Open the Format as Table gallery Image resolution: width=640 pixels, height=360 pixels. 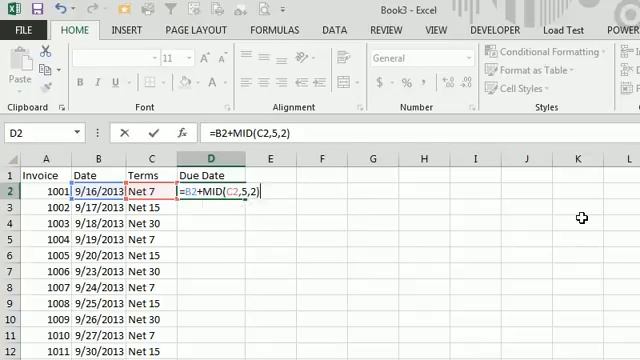point(529,70)
